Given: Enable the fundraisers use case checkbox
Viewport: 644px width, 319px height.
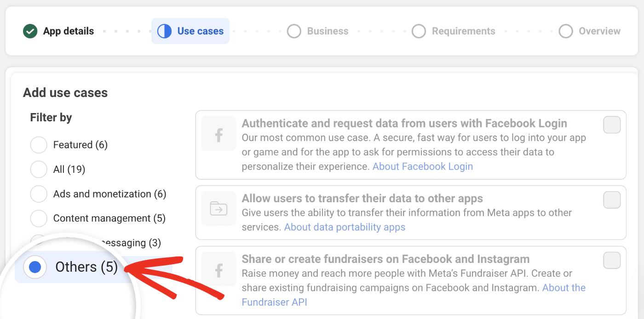Looking at the screenshot, I should click(x=612, y=261).
